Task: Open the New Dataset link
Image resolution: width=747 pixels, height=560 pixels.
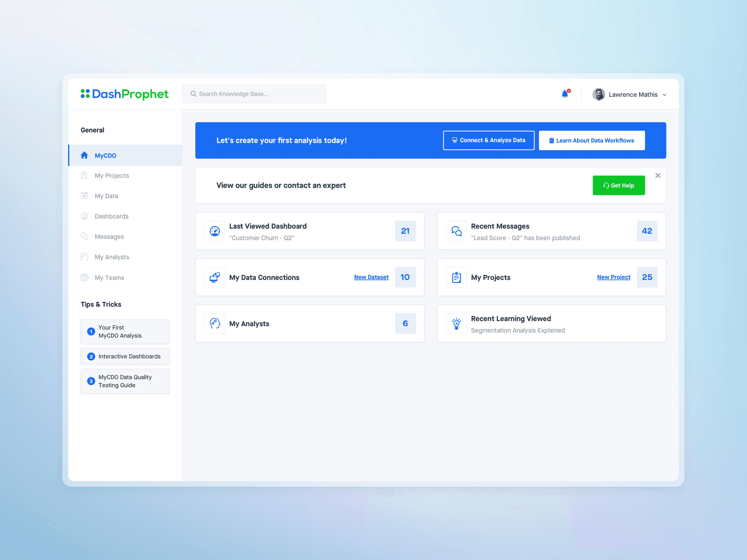Action: coord(371,277)
